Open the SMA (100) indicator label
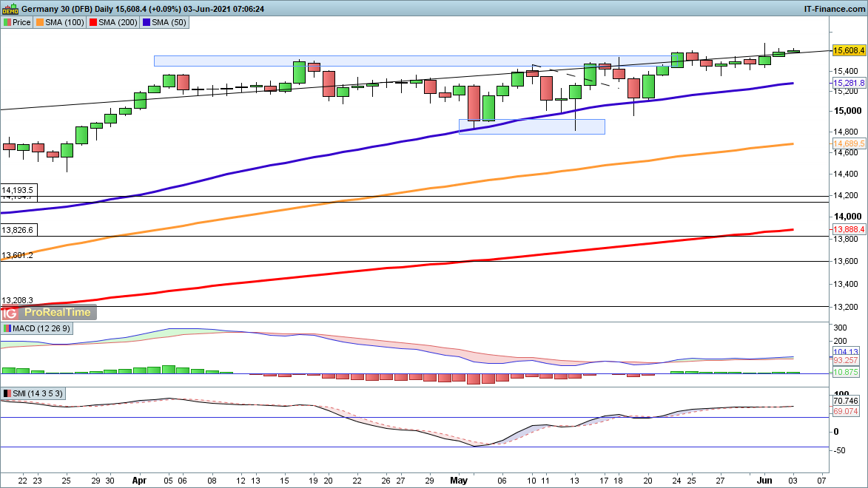This screenshot has height=488, width=868. (x=61, y=22)
